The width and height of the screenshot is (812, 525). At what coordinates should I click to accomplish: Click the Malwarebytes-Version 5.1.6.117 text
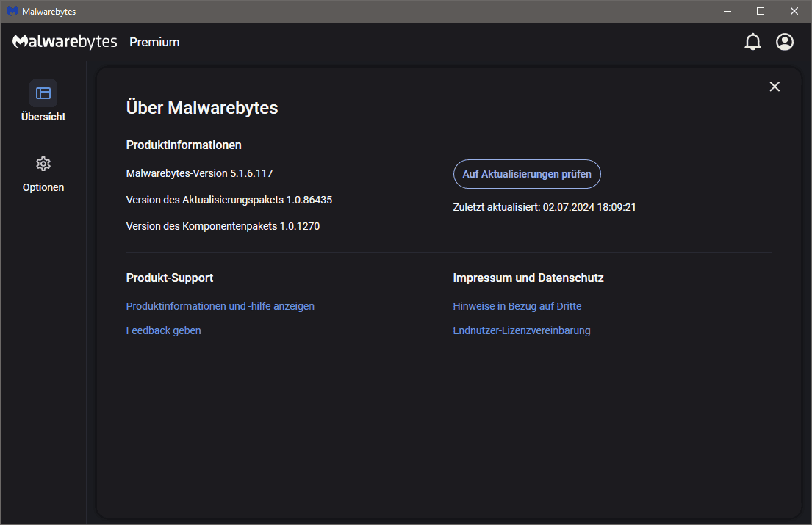click(x=199, y=173)
